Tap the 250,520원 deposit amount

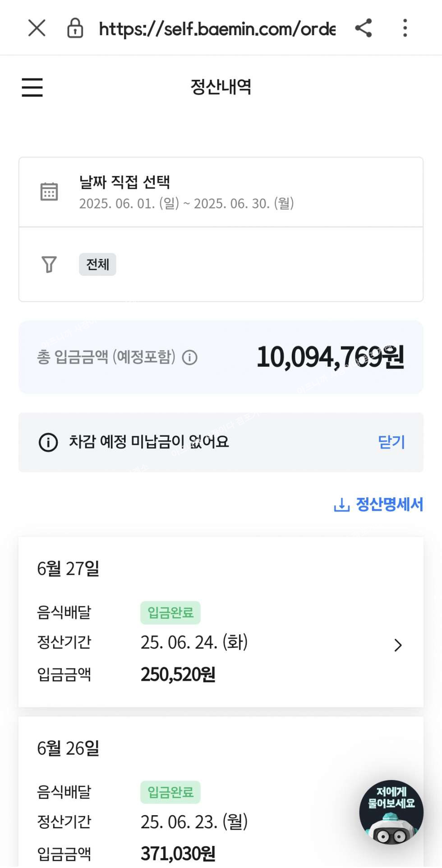click(178, 674)
